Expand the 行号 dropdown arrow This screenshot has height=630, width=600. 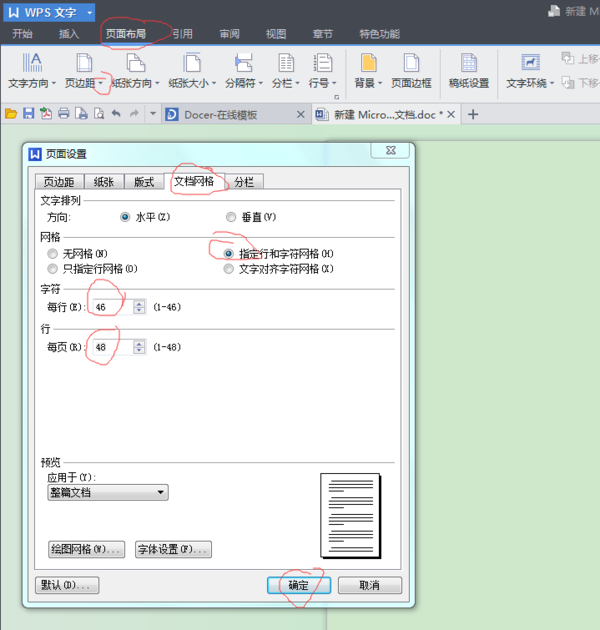[334, 83]
